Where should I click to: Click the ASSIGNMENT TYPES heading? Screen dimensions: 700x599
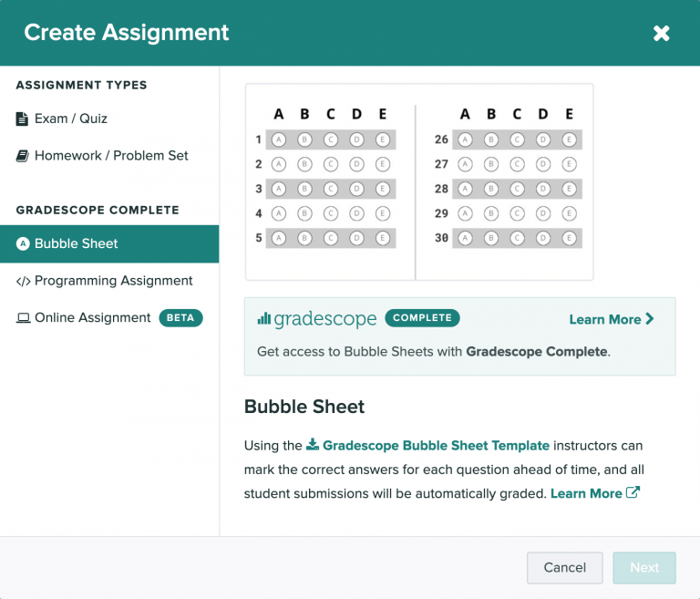(x=82, y=85)
